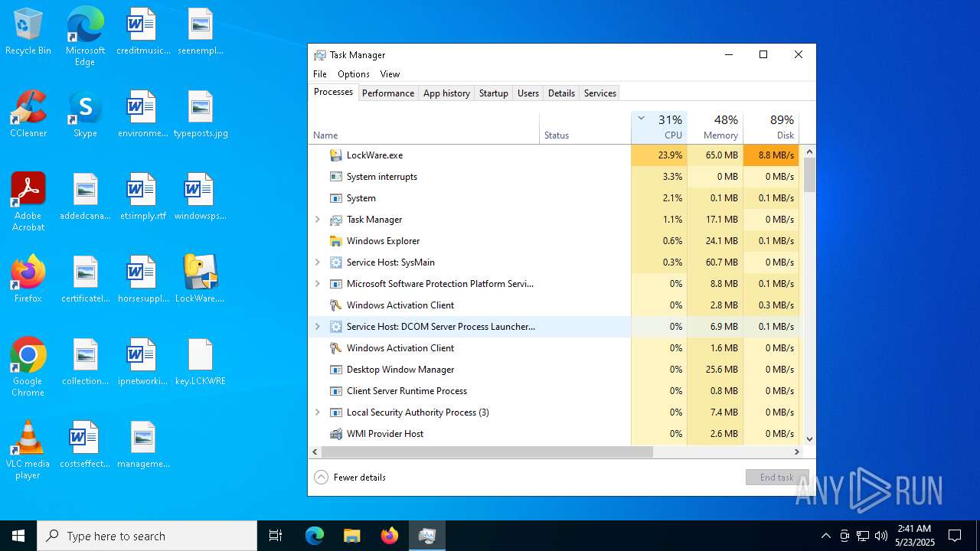Click the volume icon in system tray
980x551 pixels.
[881, 536]
